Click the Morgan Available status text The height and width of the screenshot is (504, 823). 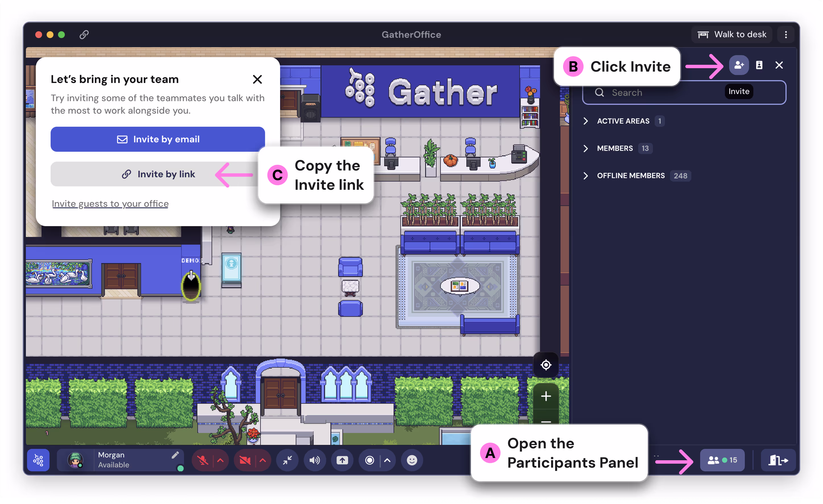click(113, 460)
